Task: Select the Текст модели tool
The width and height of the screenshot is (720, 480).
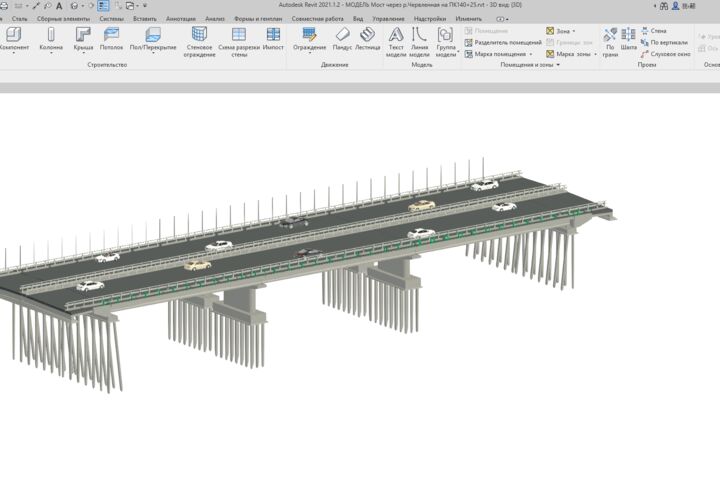Action: click(x=396, y=42)
